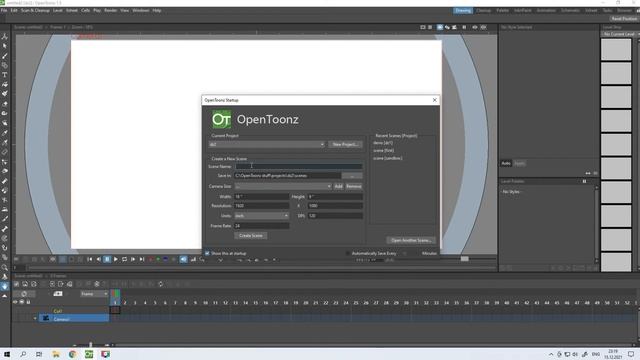Click frame 10 on the timeline ruler

point(205,303)
